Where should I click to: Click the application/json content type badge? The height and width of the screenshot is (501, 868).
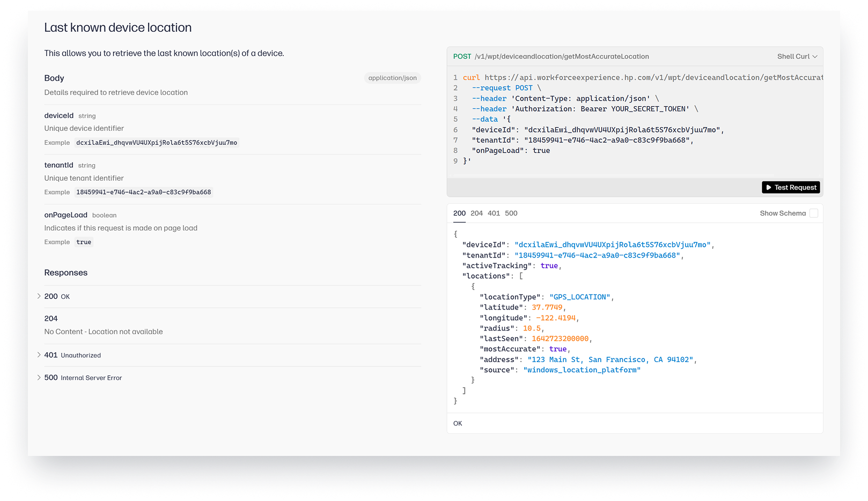[x=392, y=78]
